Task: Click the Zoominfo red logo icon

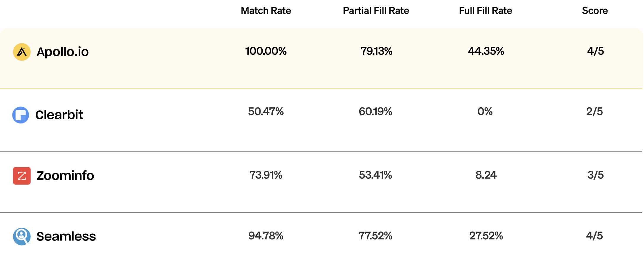Action: tap(22, 176)
